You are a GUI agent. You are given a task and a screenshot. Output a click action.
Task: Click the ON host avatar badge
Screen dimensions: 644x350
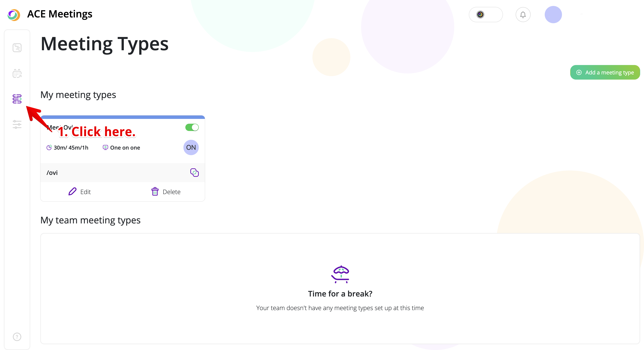tap(191, 148)
